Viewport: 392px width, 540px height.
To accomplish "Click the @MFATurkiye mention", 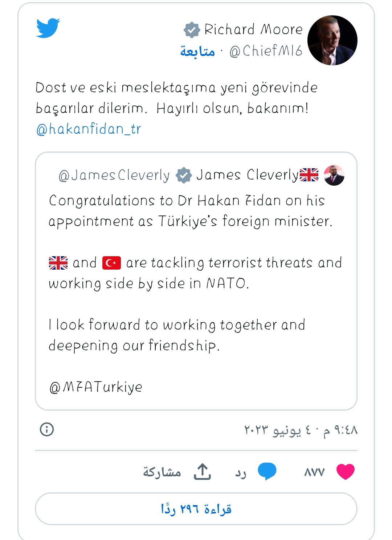I will pyautogui.click(x=96, y=387).
